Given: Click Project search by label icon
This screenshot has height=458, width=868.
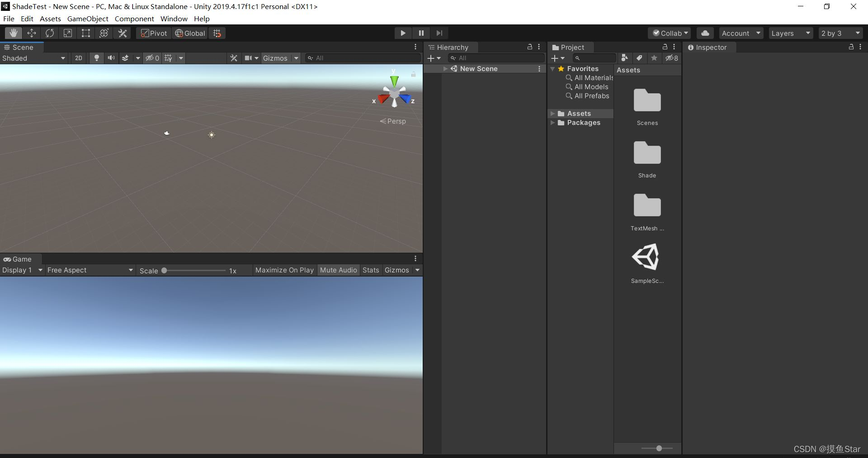Looking at the screenshot, I should (639, 58).
